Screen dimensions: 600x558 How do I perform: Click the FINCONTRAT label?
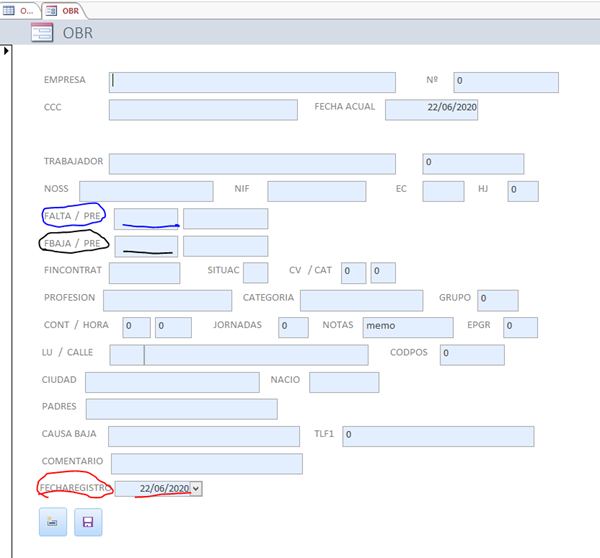pos(73,270)
